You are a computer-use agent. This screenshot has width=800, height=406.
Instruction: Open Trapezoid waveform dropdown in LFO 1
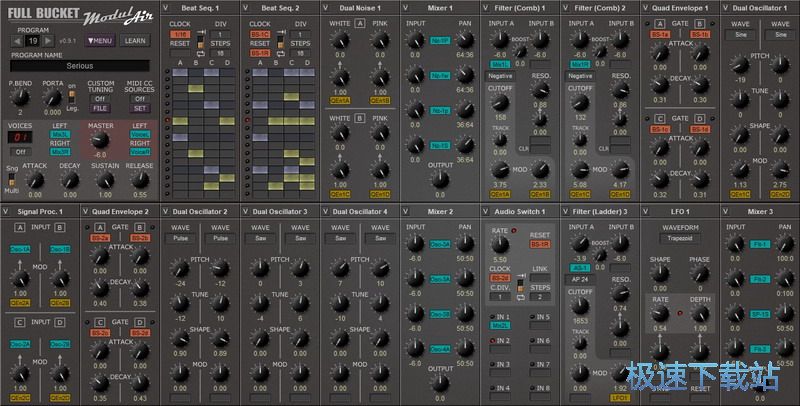680,238
